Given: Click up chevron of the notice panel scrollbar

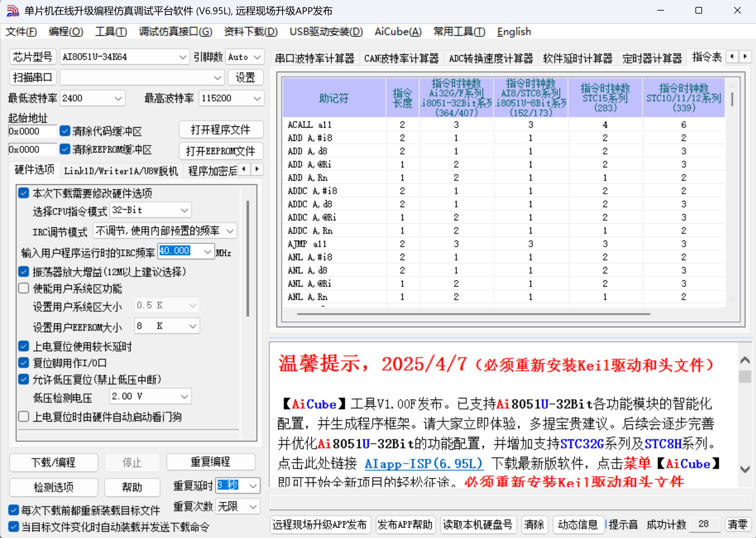Looking at the screenshot, I should (x=745, y=360).
